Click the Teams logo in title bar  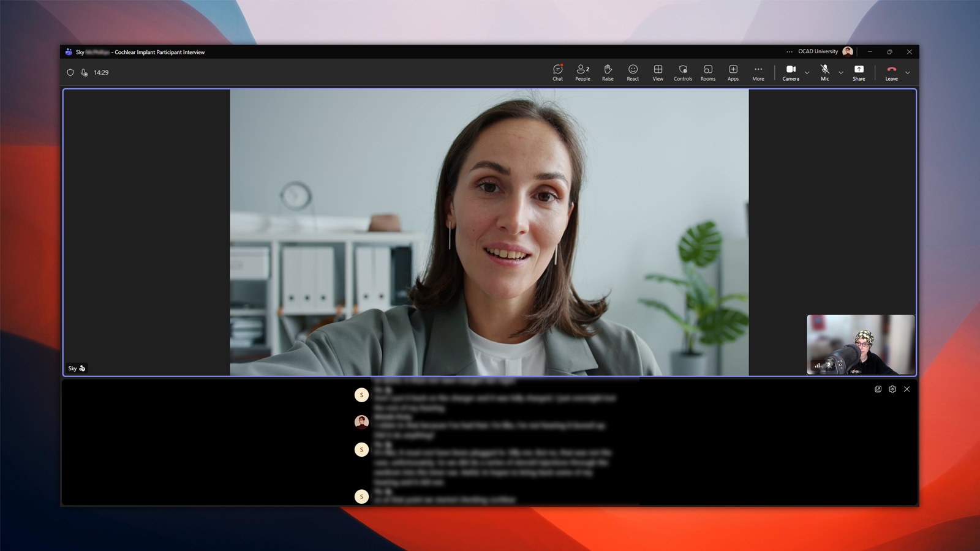coord(69,52)
